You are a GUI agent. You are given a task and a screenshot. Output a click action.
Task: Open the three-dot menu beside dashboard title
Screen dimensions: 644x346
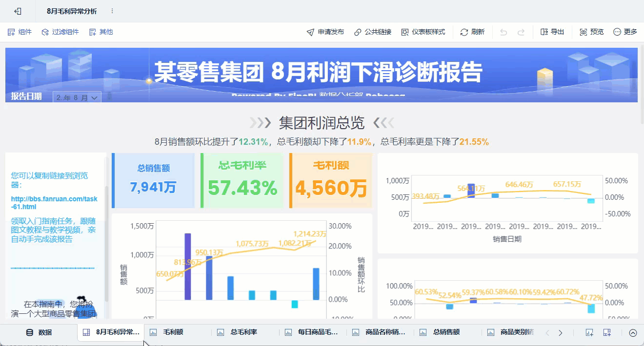(112, 11)
